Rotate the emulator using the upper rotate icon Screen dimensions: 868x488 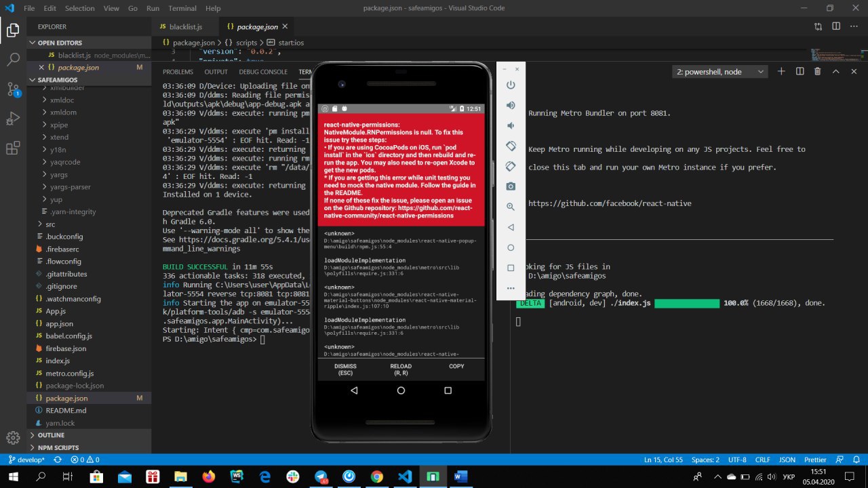(x=511, y=146)
